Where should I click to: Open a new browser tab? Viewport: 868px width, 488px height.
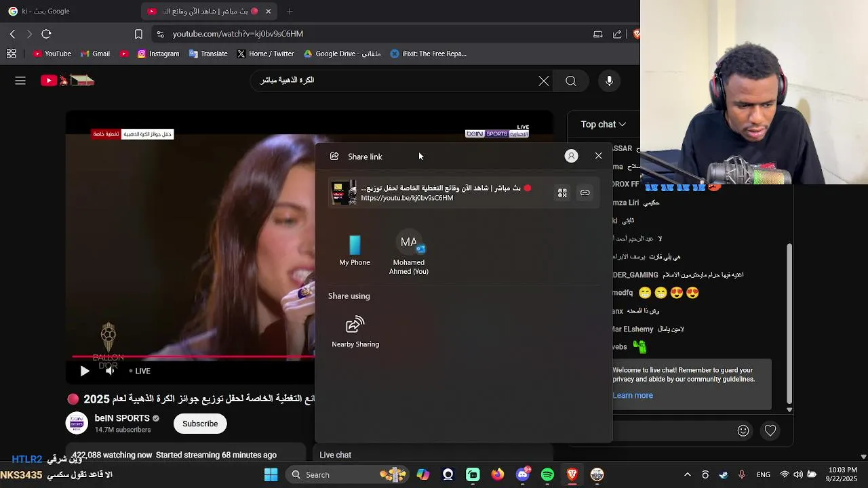(290, 11)
